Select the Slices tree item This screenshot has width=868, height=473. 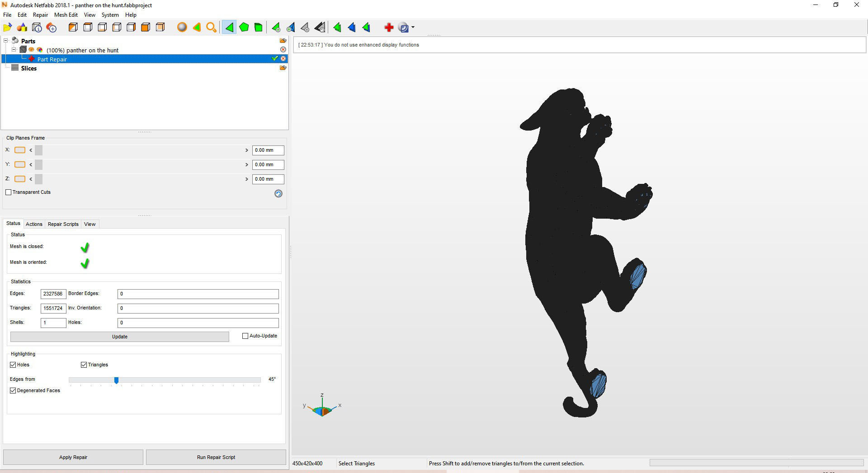[28, 68]
